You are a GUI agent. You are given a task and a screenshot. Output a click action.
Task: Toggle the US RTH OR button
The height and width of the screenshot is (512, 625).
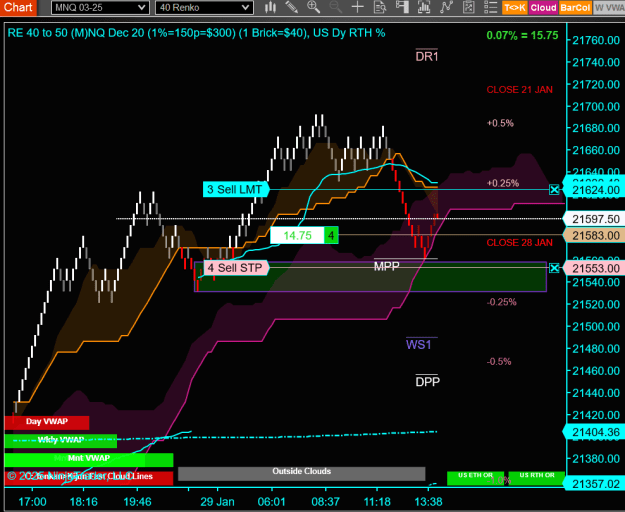point(537,477)
